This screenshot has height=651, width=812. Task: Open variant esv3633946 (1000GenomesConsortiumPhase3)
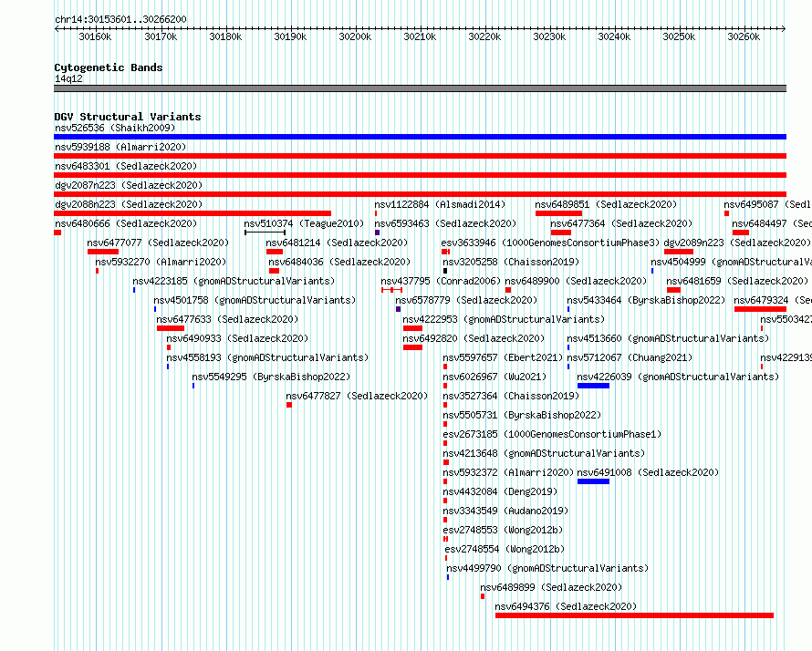click(550, 243)
